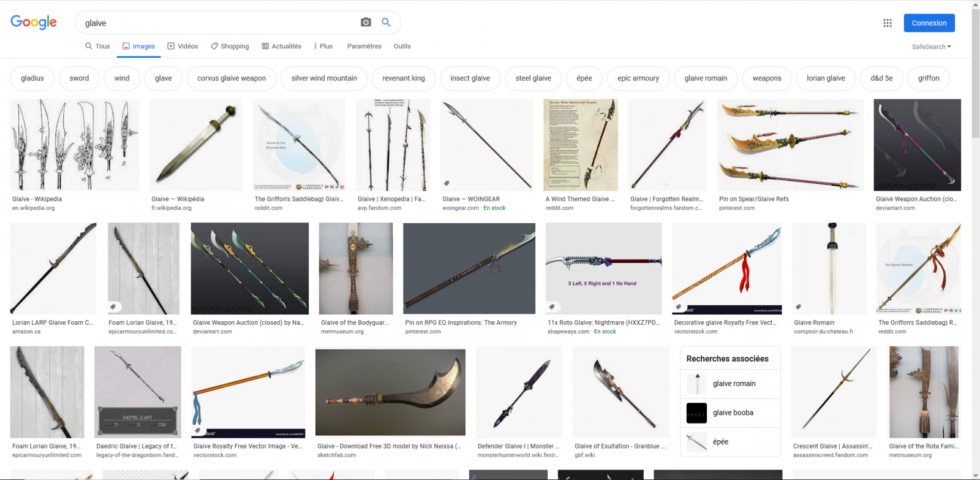Click the Google logo
This screenshot has width=980, height=480.
click(x=34, y=23)
